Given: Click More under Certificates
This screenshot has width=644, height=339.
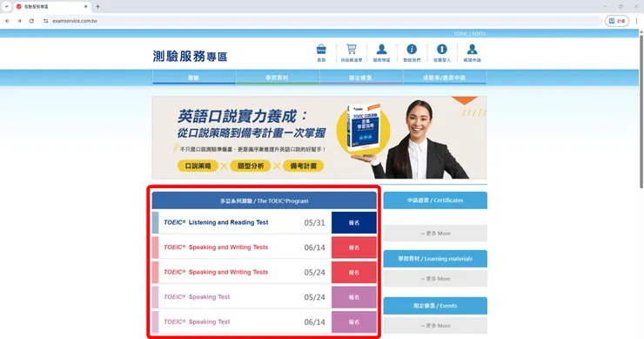Looking at the screenshot, I should [435, 234].
